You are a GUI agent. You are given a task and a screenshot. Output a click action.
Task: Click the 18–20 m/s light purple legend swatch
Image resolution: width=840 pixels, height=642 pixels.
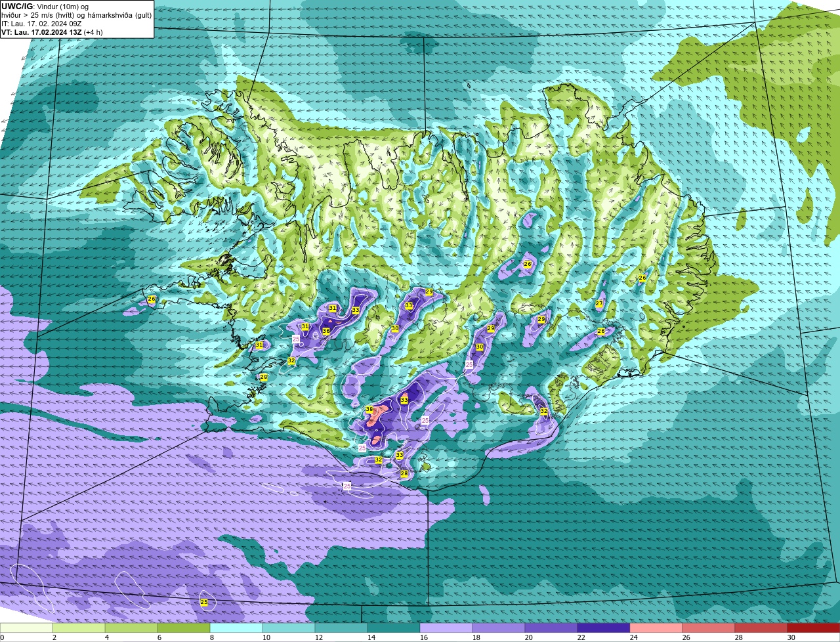(x=499, y=628)
